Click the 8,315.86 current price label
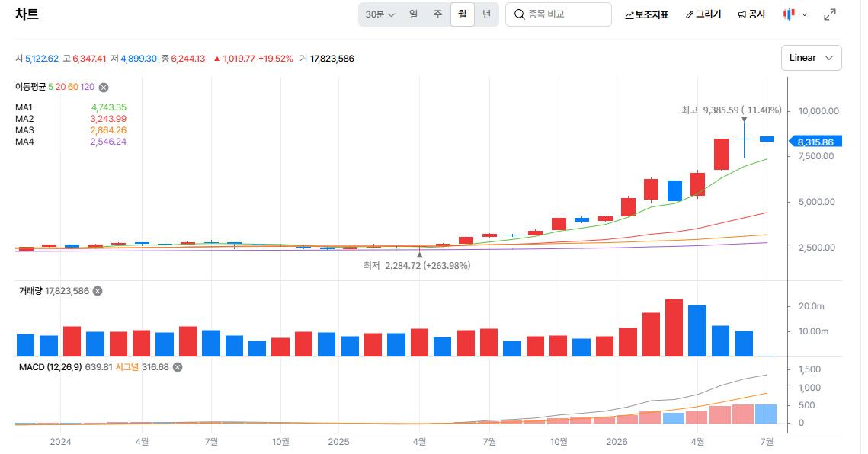This screenshot has height=454, width=868. 815,142
